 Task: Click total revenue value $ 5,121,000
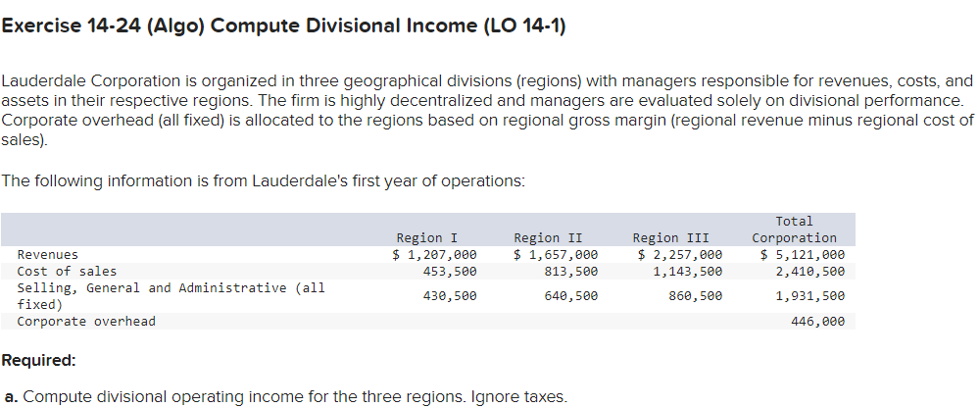tap(803, 255)
